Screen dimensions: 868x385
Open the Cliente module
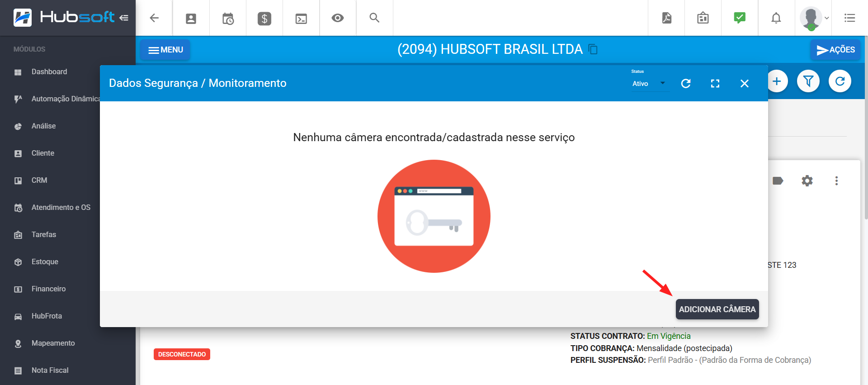click(50, 153)
